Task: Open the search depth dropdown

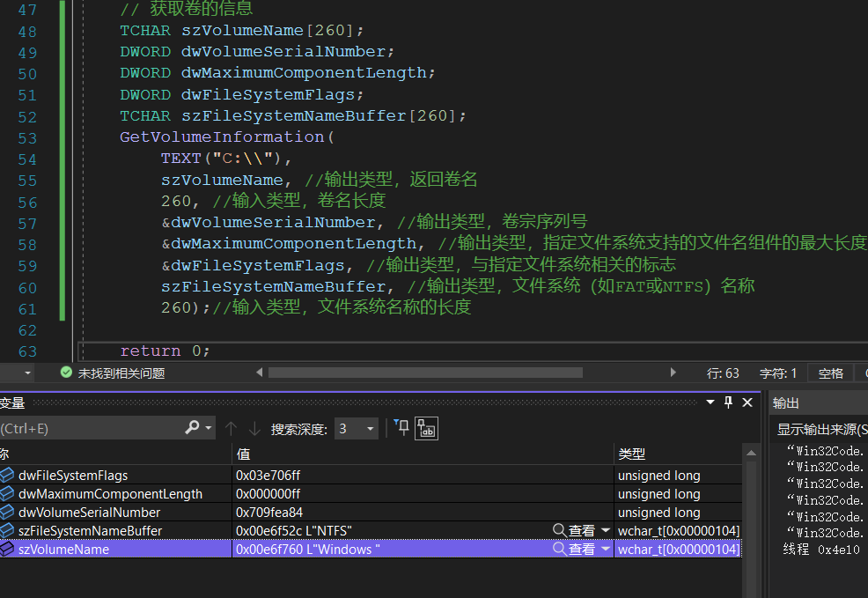Action: click(x=371, y=429)
